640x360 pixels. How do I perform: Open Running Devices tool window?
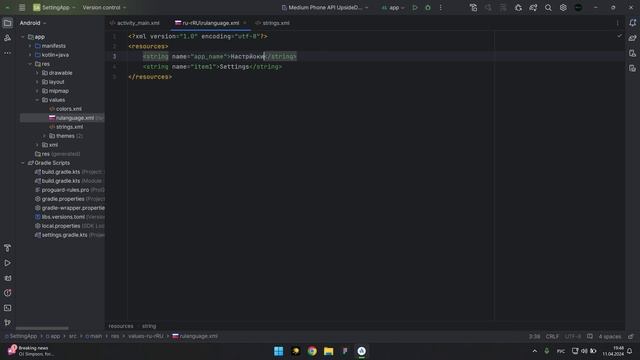(x=633, y=53)
